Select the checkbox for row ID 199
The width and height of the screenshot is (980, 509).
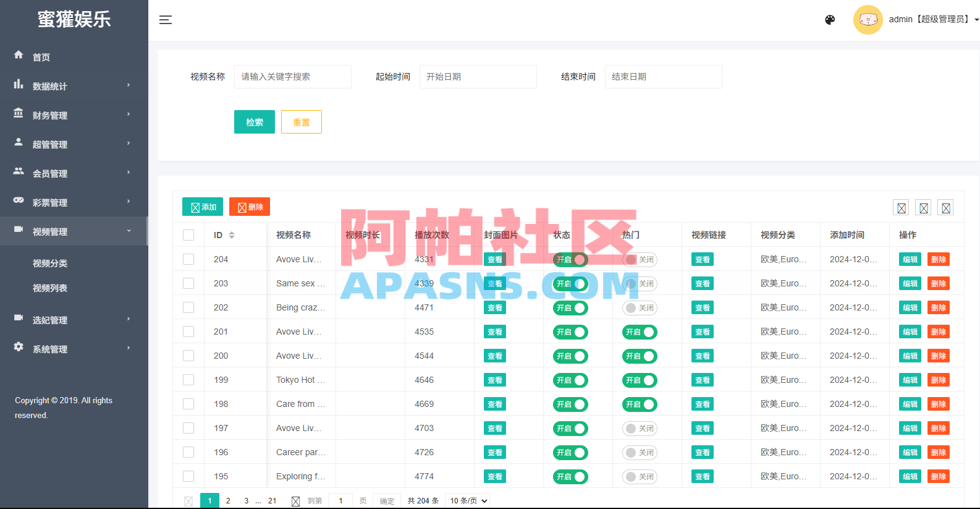tap(188, 380)
